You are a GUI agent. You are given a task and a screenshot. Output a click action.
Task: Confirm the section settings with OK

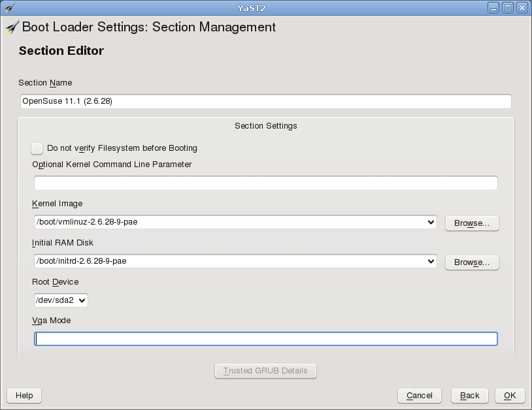click(x=510, y=396)
